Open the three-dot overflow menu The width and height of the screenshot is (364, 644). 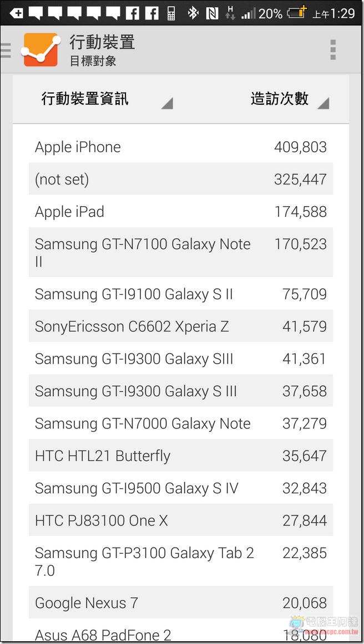(333, 50)
